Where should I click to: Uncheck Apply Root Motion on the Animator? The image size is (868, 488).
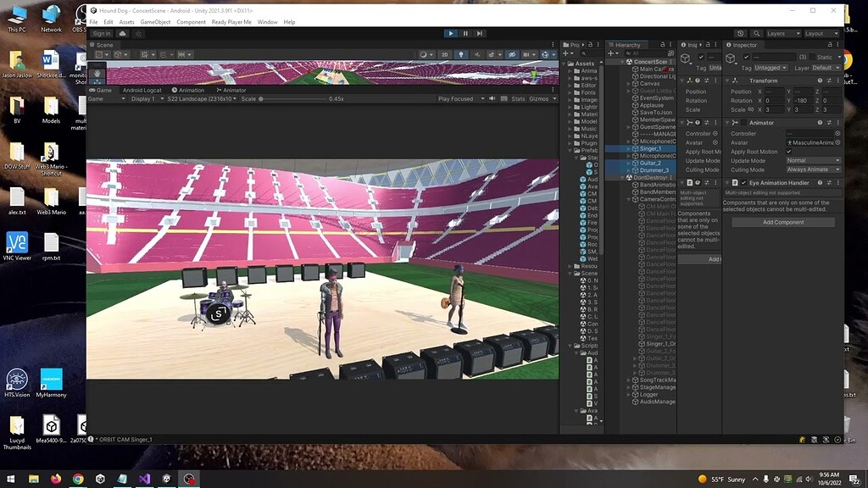(x=788, y=152)
